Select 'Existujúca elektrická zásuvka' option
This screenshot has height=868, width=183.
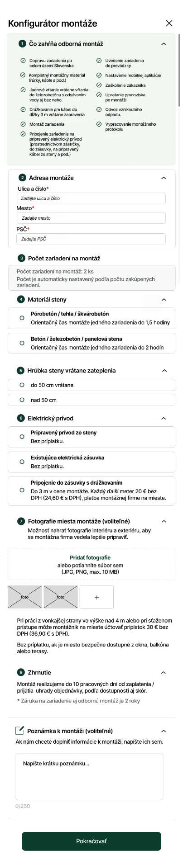pyautogui.click(x=91, y=462)
